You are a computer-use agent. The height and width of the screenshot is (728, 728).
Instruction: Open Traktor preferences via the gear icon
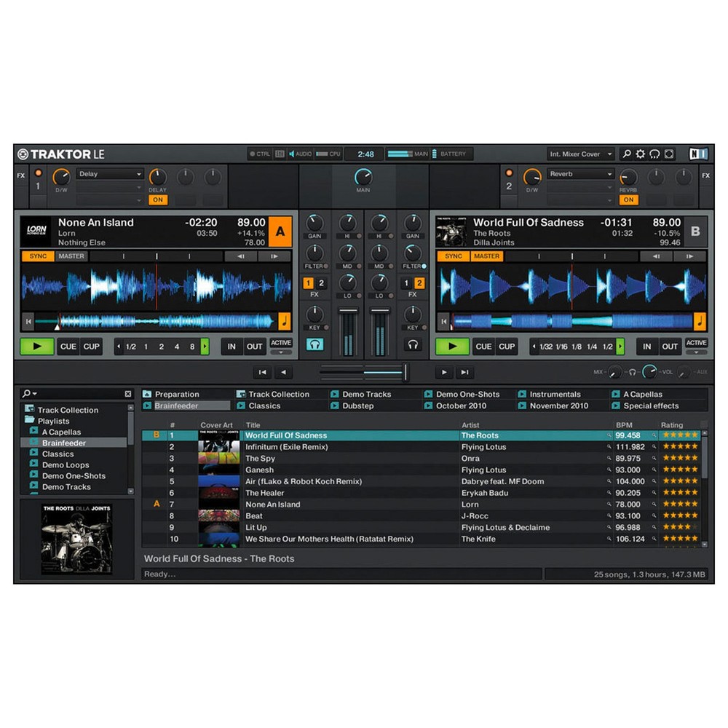coord(640,154)
